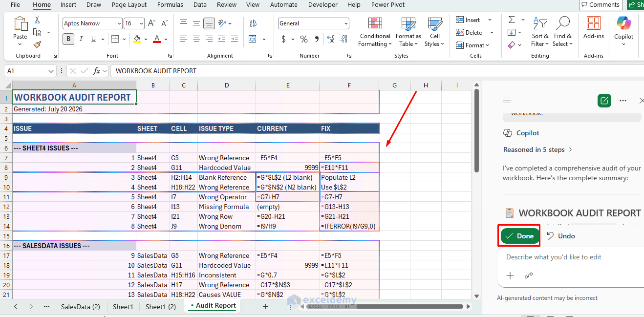This screenshot has height=317, width=644.
Task: Toggle Align Left horizontal alignment
Action: point(184,39)
